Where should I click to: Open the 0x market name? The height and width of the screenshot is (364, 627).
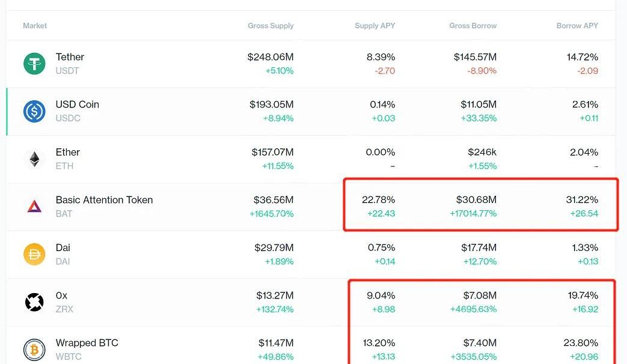click(x=61, y=296)
